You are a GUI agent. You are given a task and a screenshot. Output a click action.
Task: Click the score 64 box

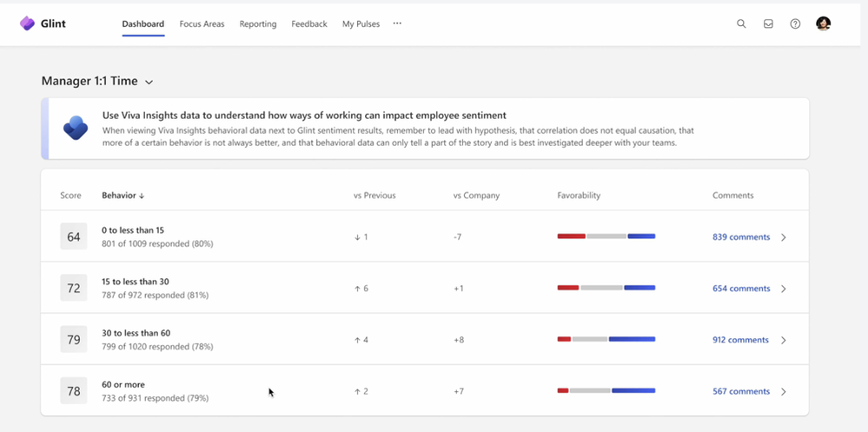click(x=74, y=237)
